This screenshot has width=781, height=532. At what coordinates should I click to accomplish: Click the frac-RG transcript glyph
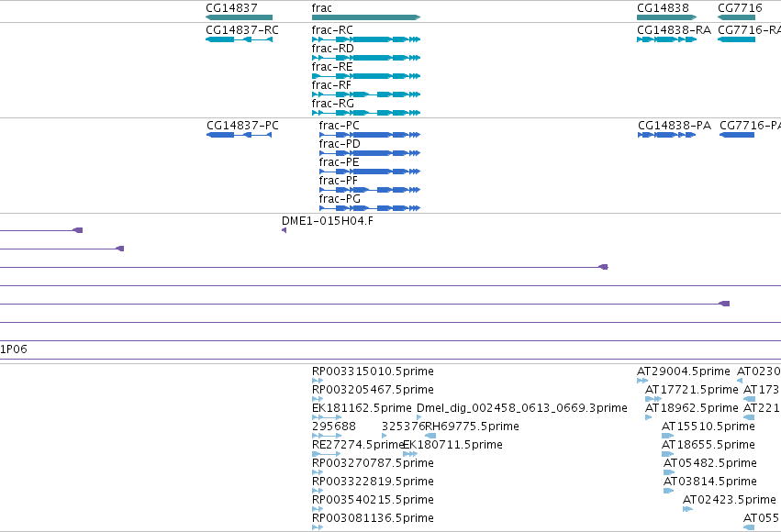coord(366,113)
